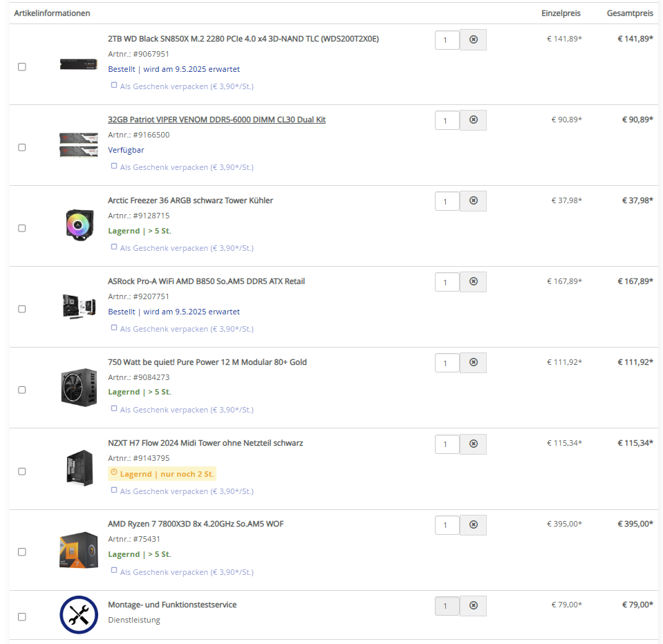Screen dimensions: 663x644
Task: Remove the AMD Ryzen 7 7800X3D from cart
Action: [473, 525]
